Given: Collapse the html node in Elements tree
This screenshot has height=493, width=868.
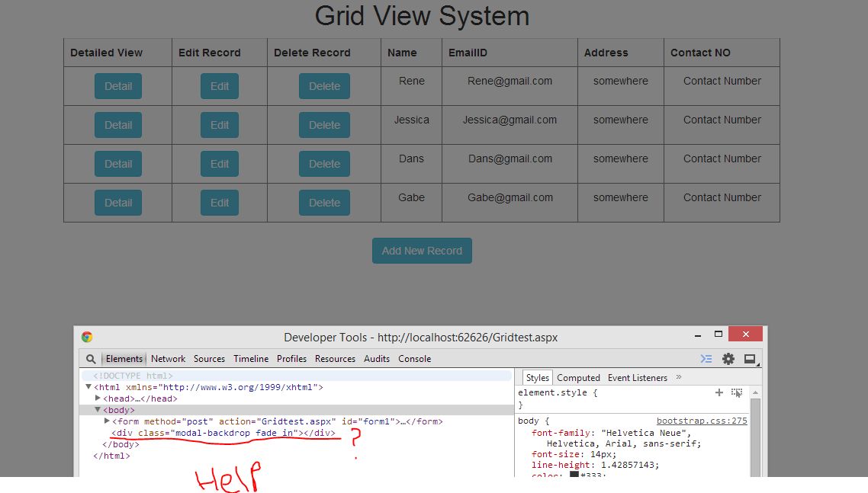Looking at the screenshot, I should click(88, 387).
